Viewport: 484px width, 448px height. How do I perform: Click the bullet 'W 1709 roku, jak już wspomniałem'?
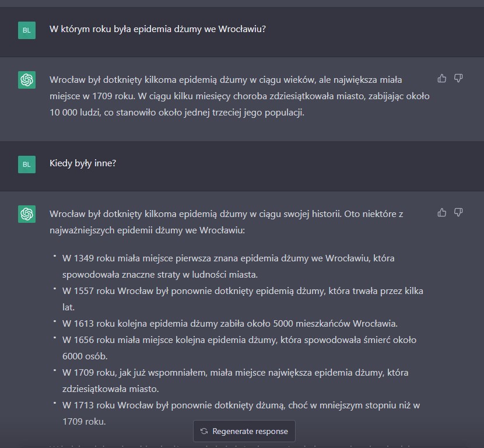click(235, 381)
